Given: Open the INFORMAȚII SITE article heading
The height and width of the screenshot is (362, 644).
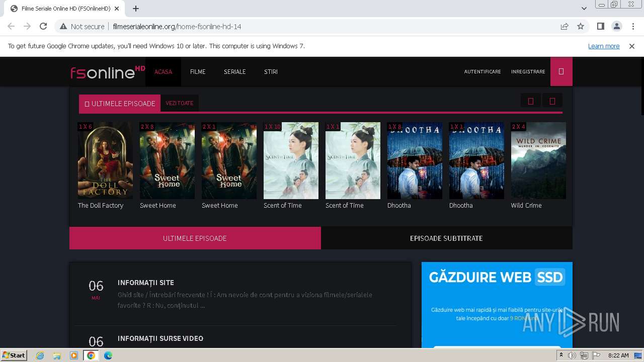Looking at the screenshot, I should (x=146, y=283).
